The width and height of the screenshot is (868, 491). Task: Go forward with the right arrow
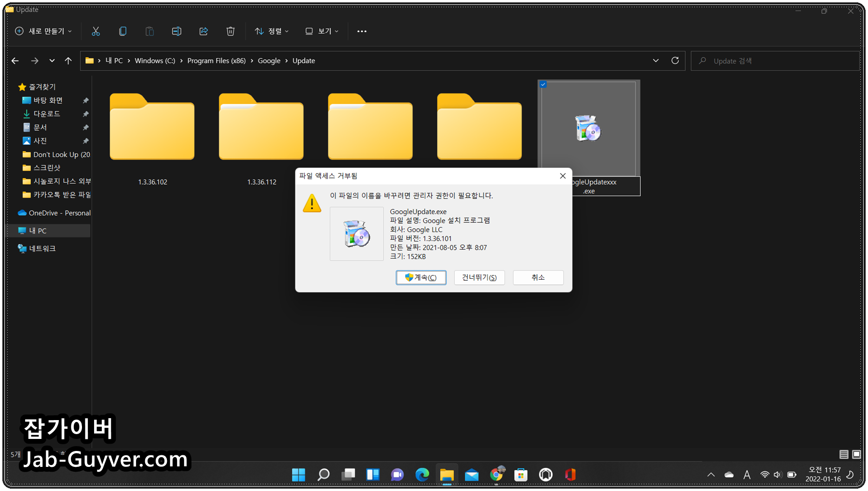coord(34,61)
